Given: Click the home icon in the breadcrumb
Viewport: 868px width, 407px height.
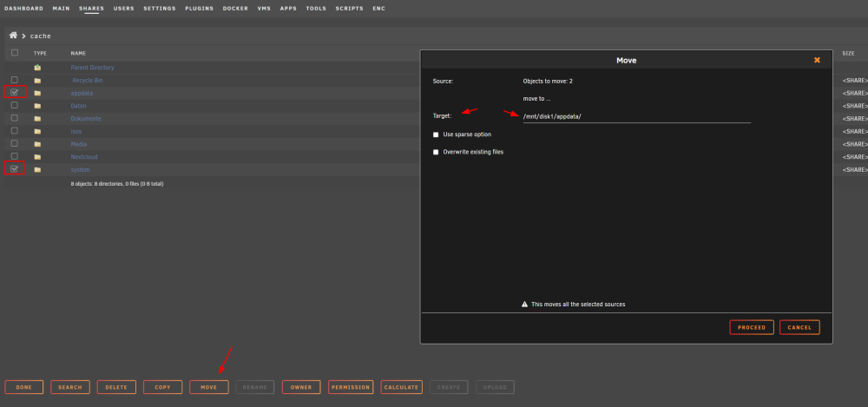Looking at the screenshot, I should [x=13, y=36].
